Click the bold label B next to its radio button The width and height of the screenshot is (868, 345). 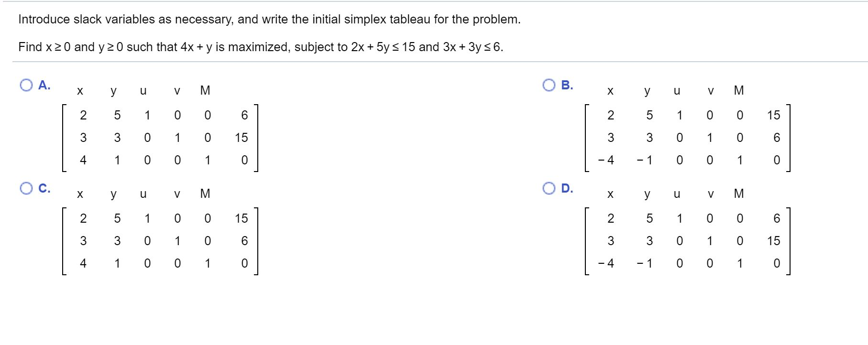tap(566, 85)
